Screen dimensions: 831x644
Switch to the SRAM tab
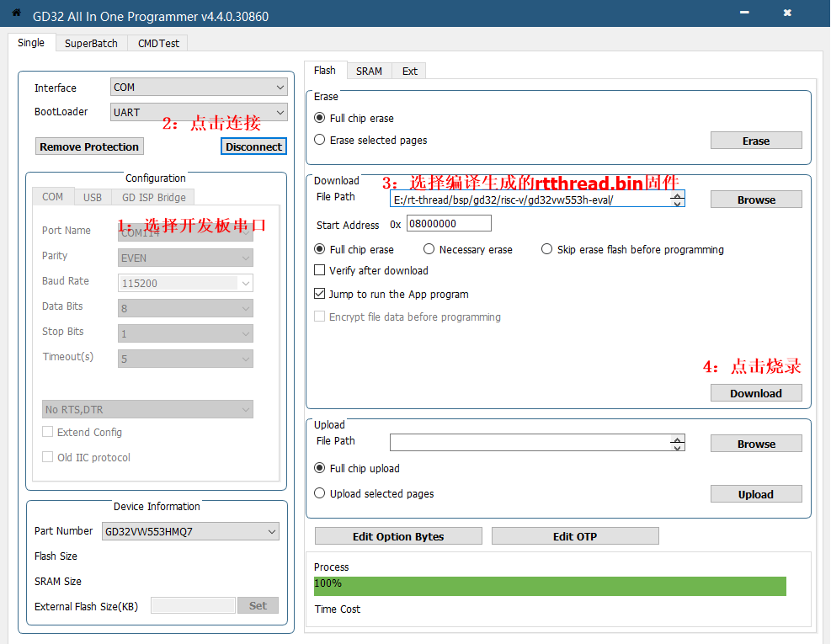coord(369,71)
